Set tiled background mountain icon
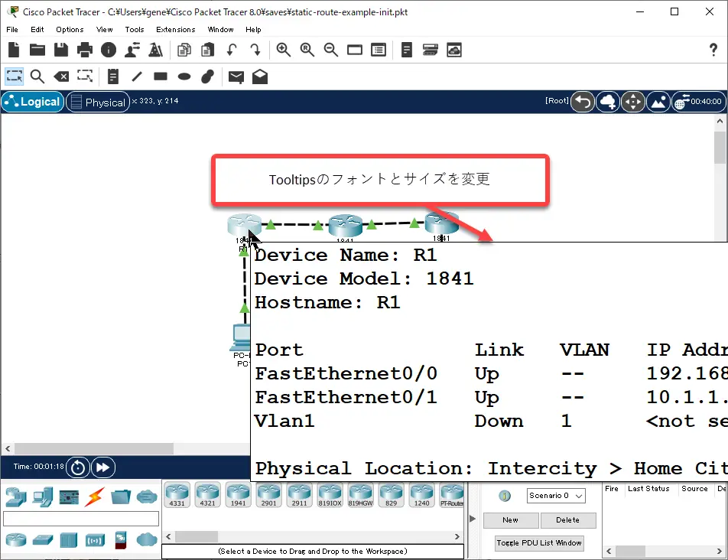Image resolution: width=728 pixels, height=560 pixels. click(658, 102)
